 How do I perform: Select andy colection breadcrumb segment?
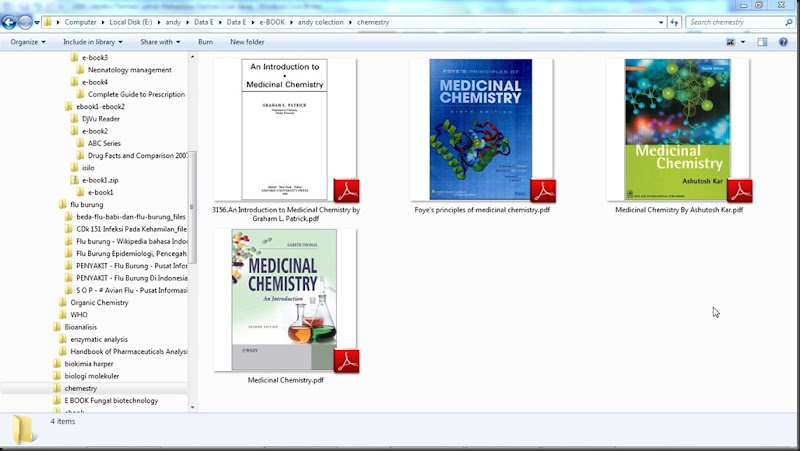[320, 22]
